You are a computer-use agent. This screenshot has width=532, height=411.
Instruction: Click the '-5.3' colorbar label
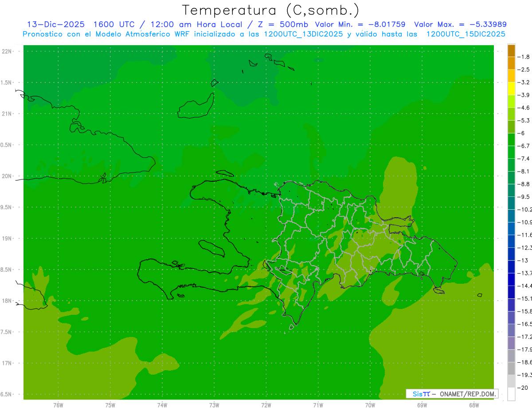524,121
